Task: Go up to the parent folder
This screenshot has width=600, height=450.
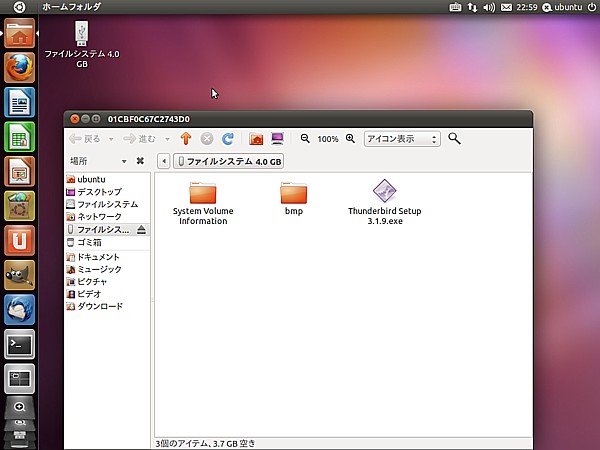Action: coord(186,139)
